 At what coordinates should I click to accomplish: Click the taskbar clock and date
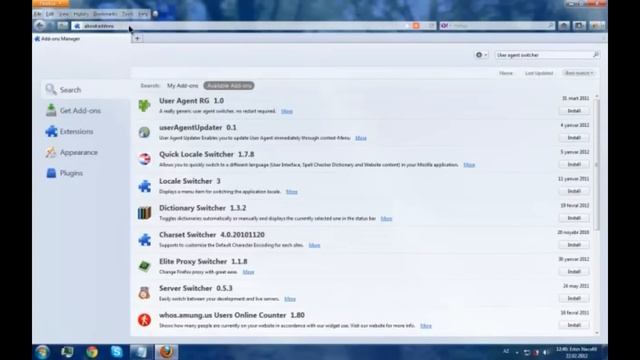coord(576,352)
